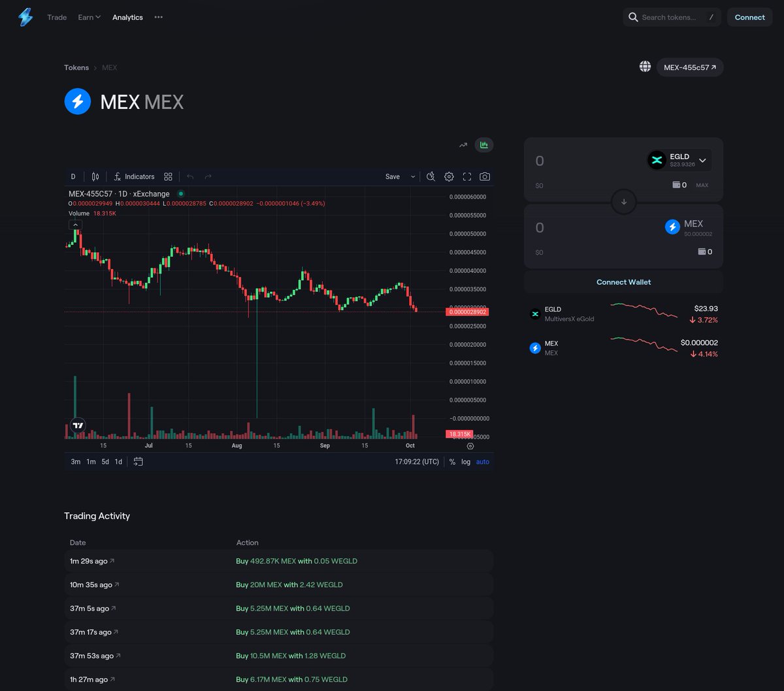Viewport: 784px width, 691px height.
Task: Click the MEX token lightning icon
Action: [77, 101]
